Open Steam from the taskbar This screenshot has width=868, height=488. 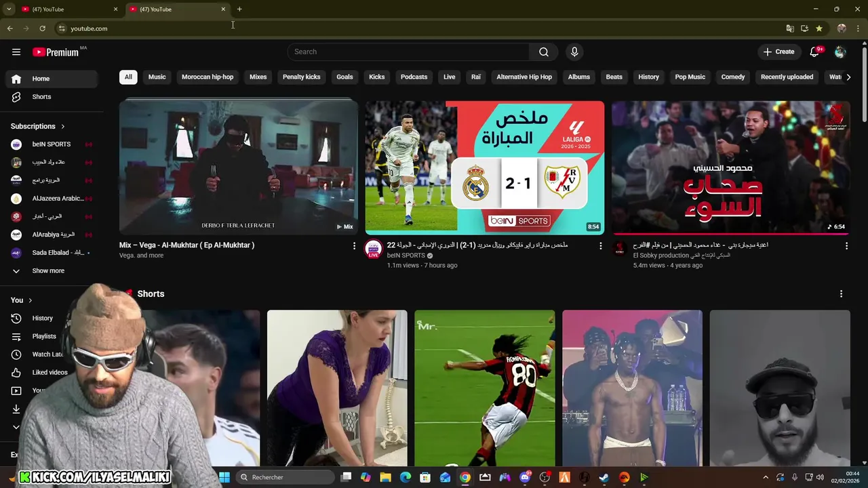click(x=604, y=477)
